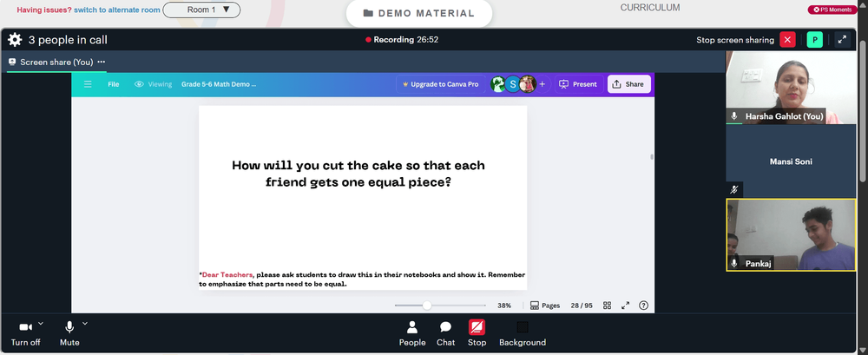This screenshot has width=868, height=355.
Task: Open the People panel
Action: pos(412,333)
